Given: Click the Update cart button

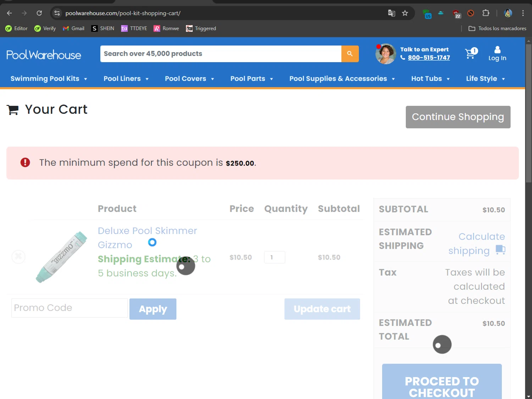Looking at the screenshot, I should [322, 309].
